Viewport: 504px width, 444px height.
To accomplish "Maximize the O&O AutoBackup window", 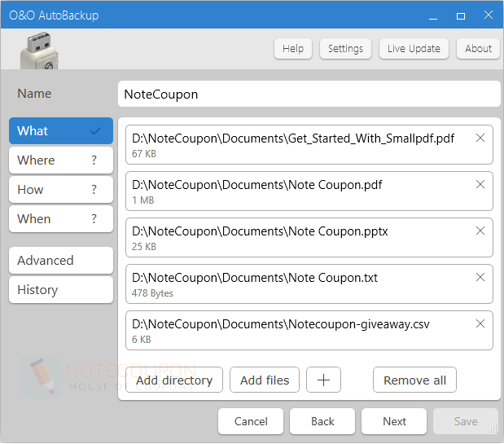I will point(461,15).
